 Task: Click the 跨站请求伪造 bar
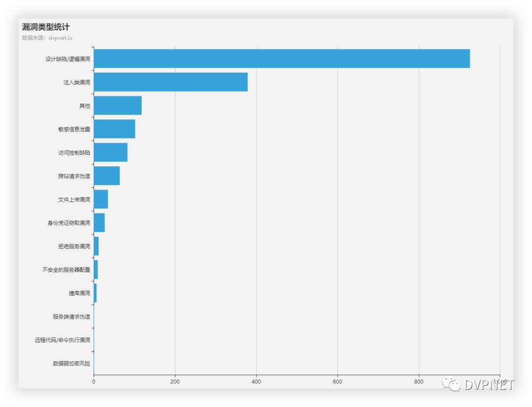[x=107, y=175]
